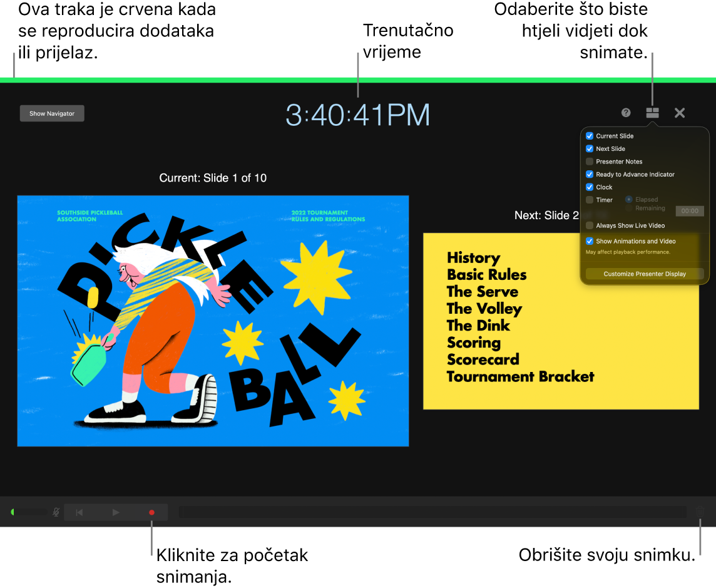Delete the recording with the trash icon
The height and width of the screenshot is (588, 716).
tap(700, 512)
